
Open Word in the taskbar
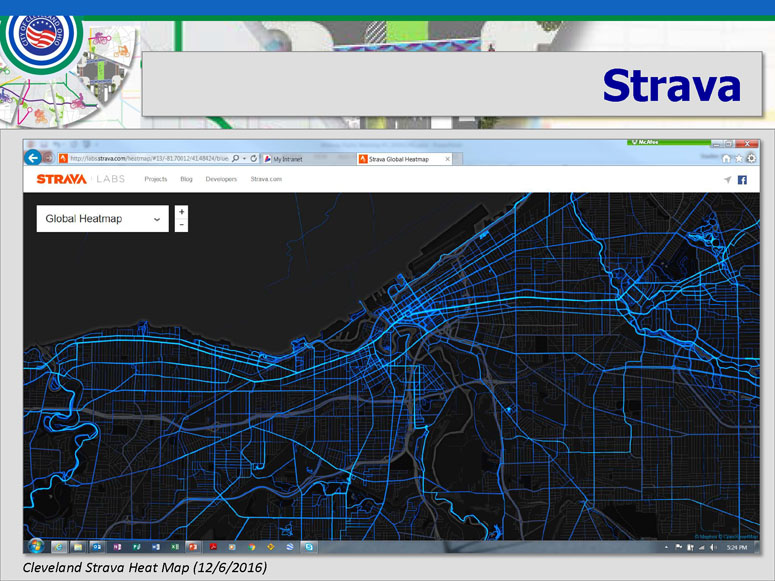(156, 547)
